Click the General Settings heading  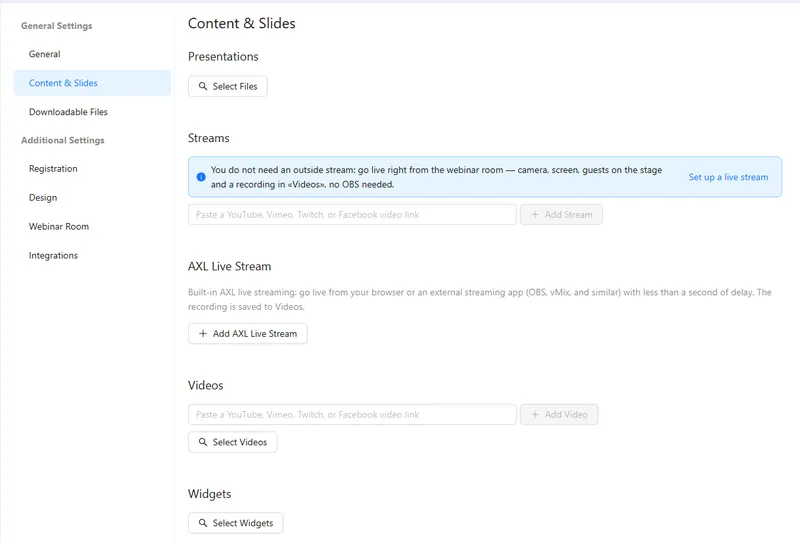point(57,26)
